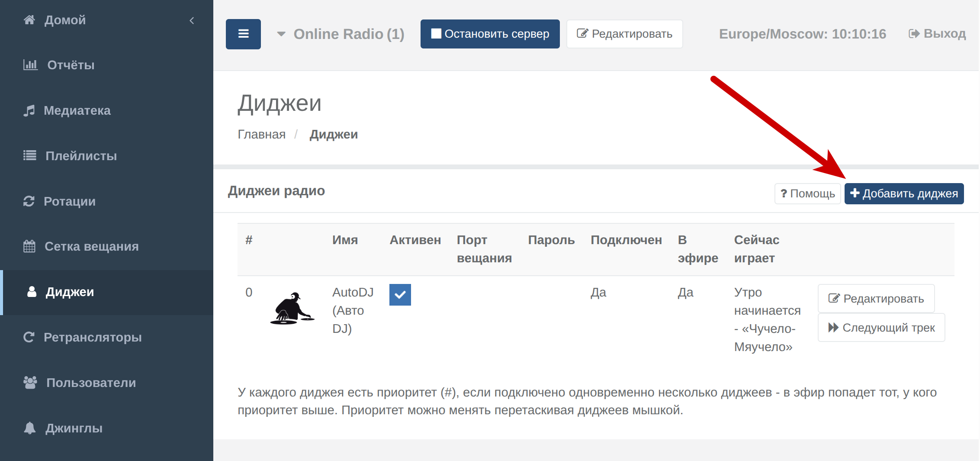Click the bar chart icon for Отчёты

coord(30,65)
